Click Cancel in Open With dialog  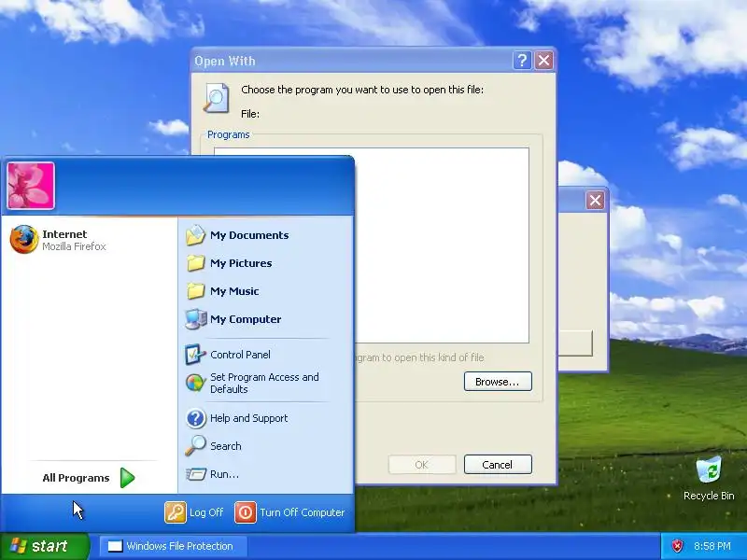click(498, 464)
